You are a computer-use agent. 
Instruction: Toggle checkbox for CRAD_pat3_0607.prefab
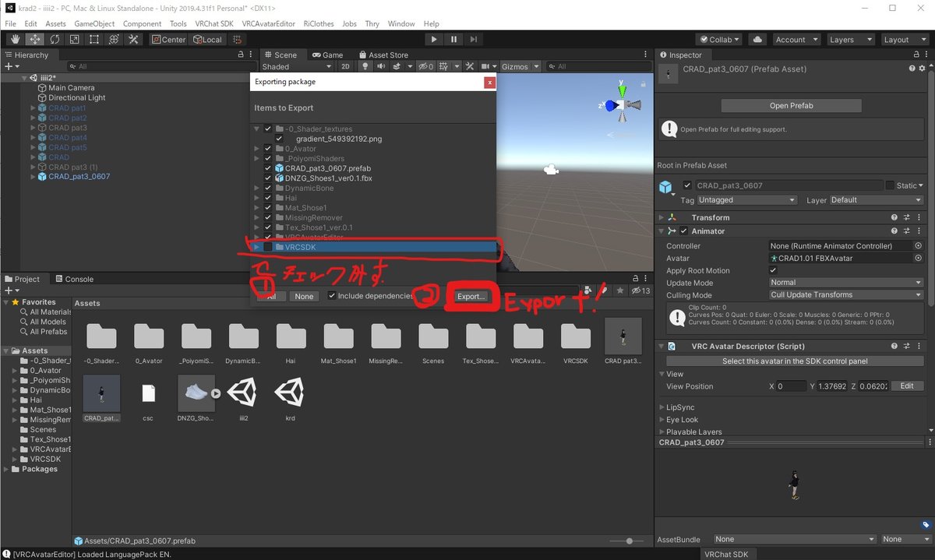[x=268, y=168]
